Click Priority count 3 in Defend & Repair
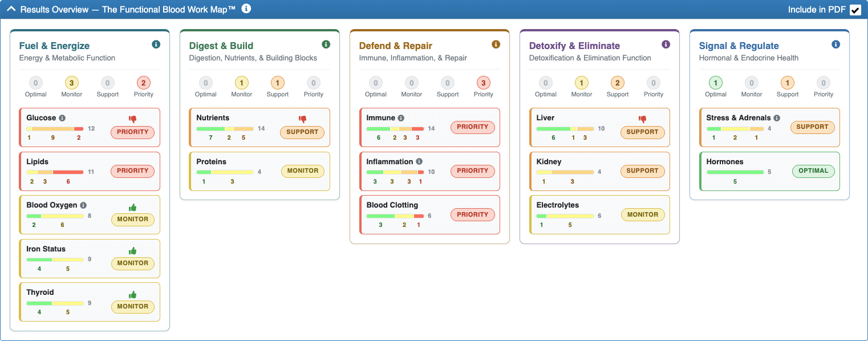 484,83
